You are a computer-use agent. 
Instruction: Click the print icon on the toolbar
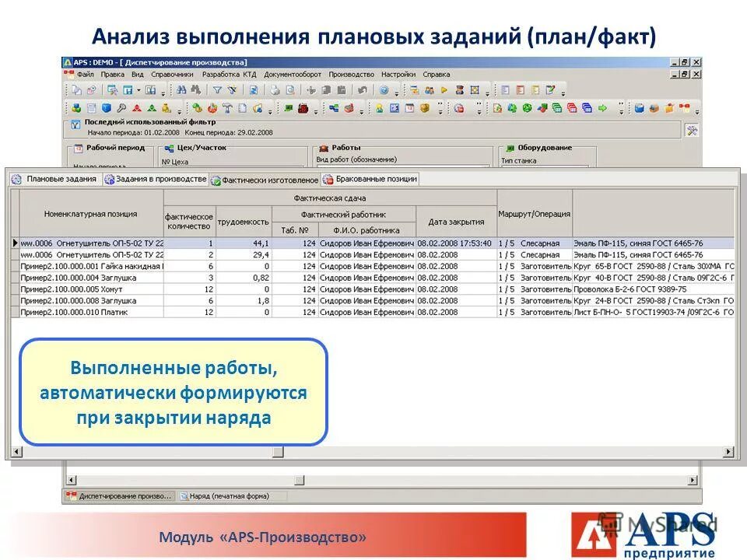(x=274, y=91)
